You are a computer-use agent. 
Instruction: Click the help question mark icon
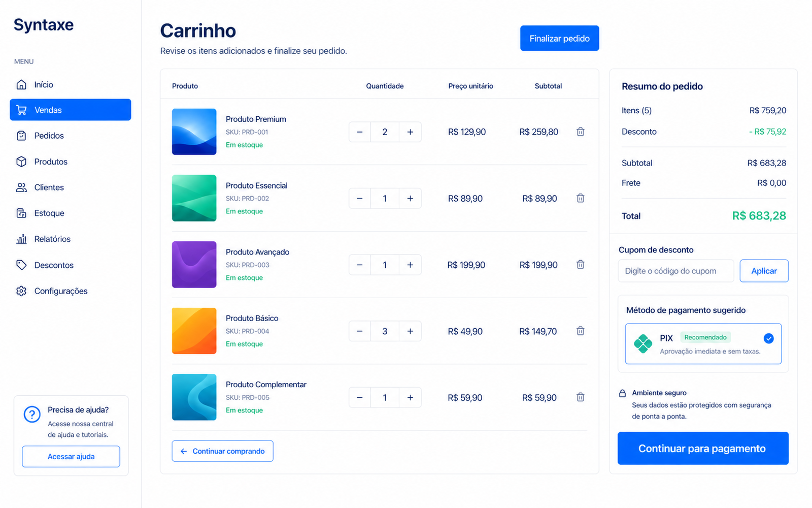click(x=32, y=415)
